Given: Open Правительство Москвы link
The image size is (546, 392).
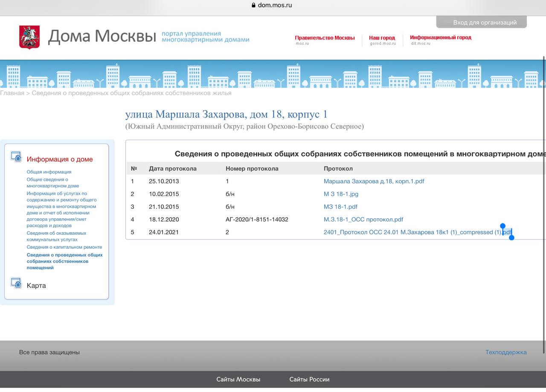Looking at the screenshot, I should point(325,38).
